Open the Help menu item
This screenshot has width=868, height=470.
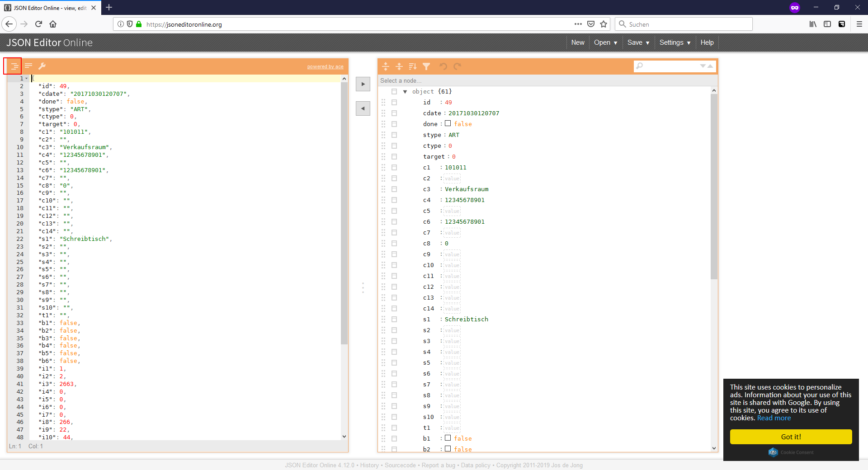pyautogui.click(x=707, y=42)
